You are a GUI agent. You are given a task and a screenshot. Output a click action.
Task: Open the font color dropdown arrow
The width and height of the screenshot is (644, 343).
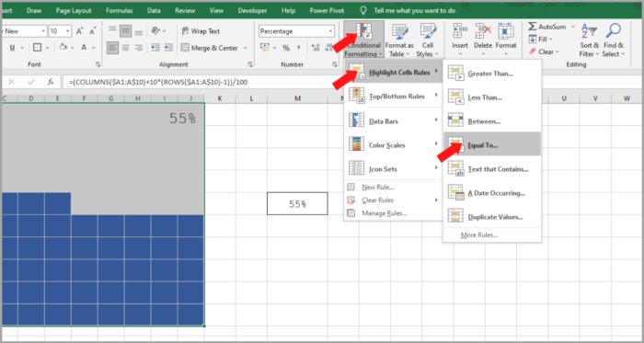94,48
